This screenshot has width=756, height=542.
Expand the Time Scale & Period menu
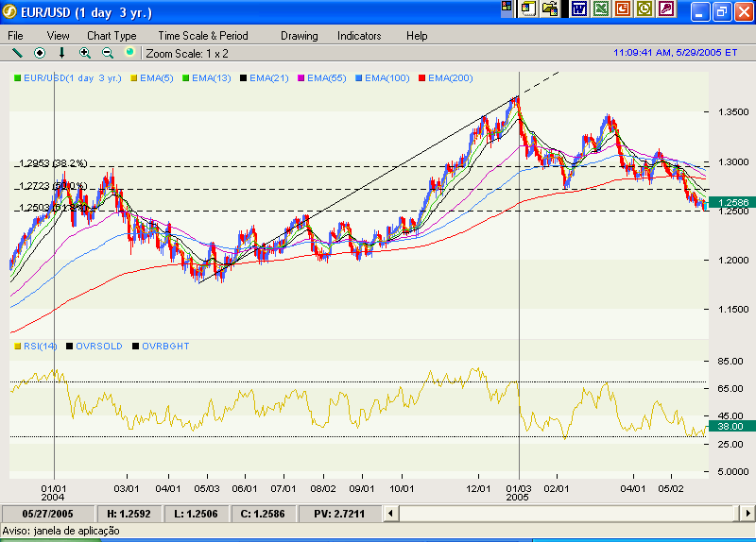(203, 36)
